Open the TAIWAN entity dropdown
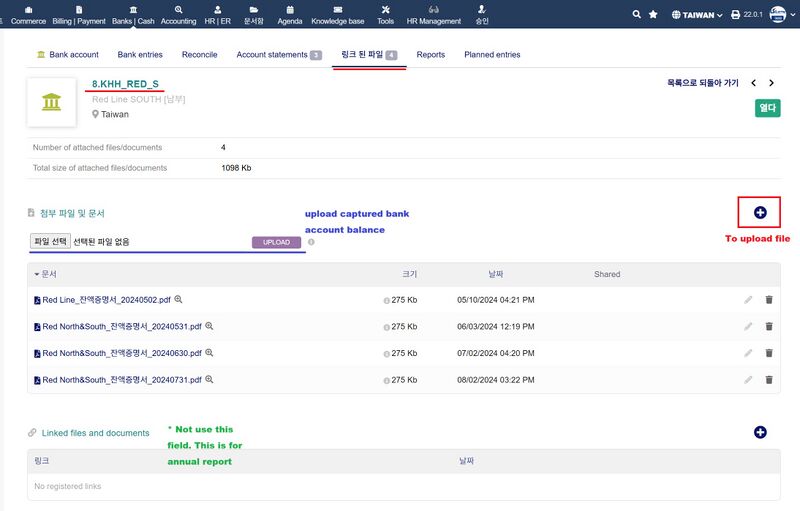Viewport: 800px width, 511px height. (x=697, y=15)
